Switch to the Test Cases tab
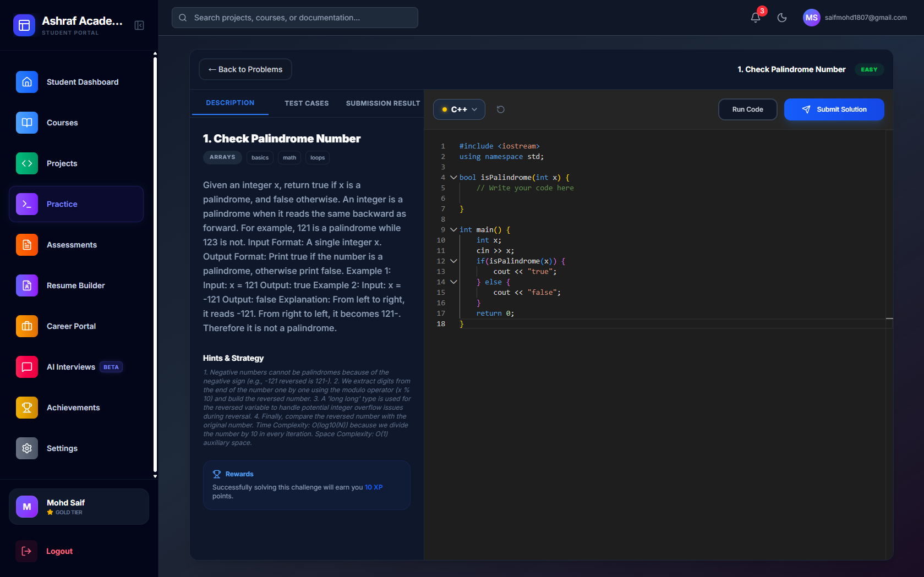Viewport: 924px width, 577px height. click(x=307, y=103)
